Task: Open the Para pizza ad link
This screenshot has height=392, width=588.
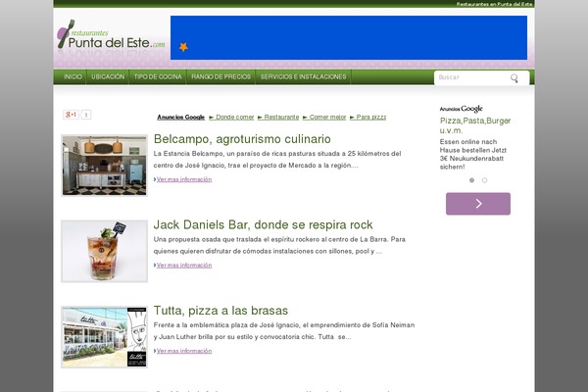Action: [x=367, y=117]
